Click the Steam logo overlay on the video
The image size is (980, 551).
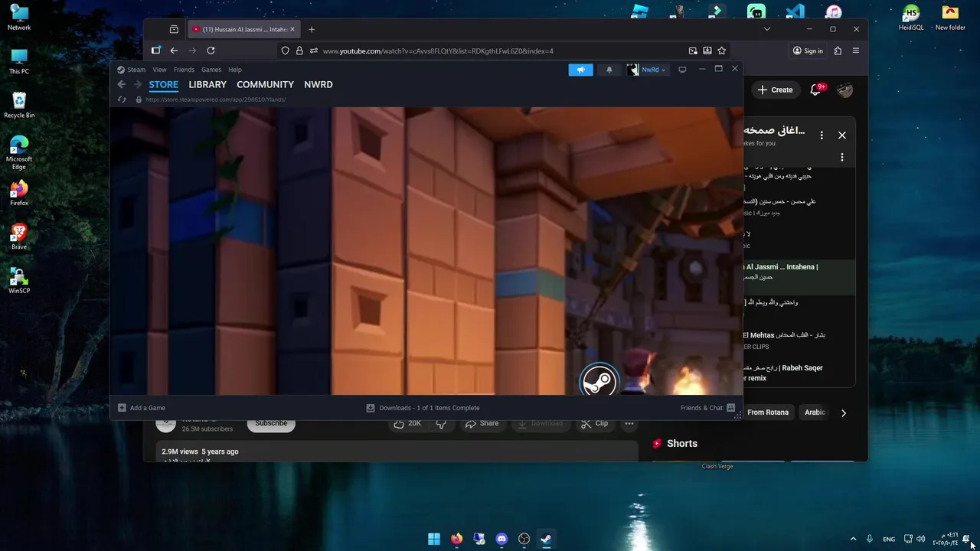tap(599, 380)
